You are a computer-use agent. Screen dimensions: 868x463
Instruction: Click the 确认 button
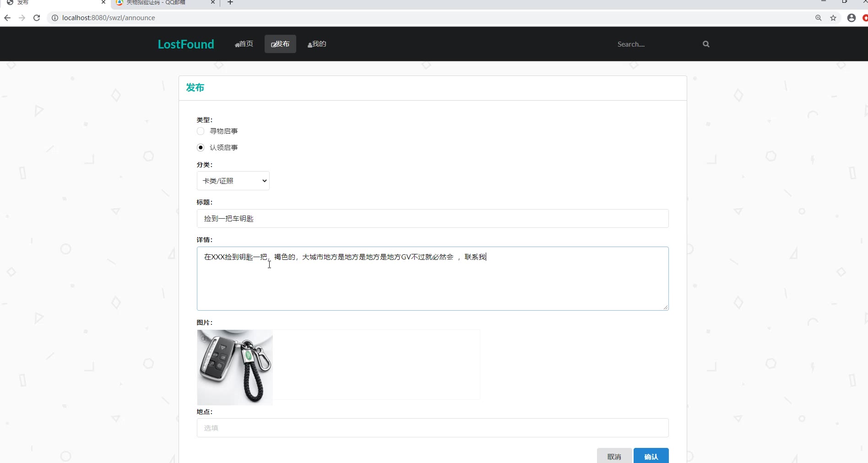(x=651, y=456)
